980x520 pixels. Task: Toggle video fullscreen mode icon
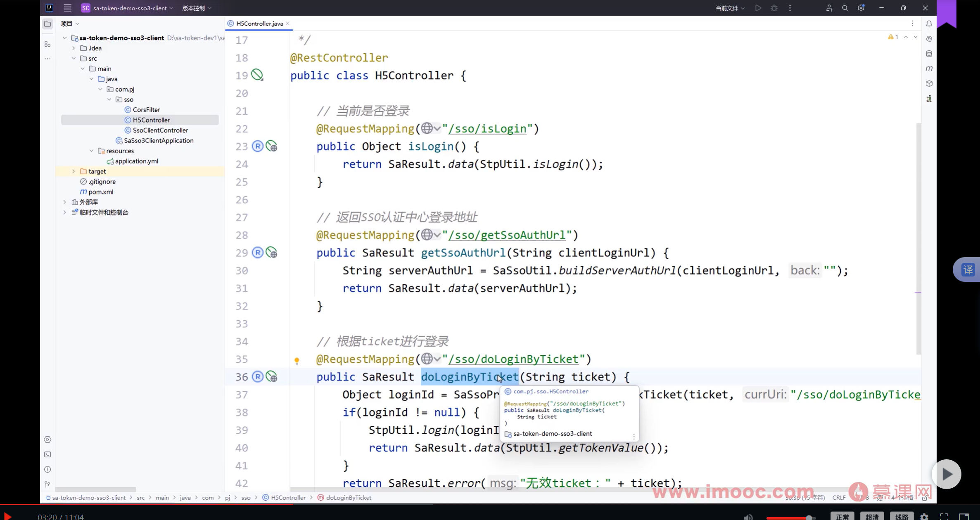(944, 517)
